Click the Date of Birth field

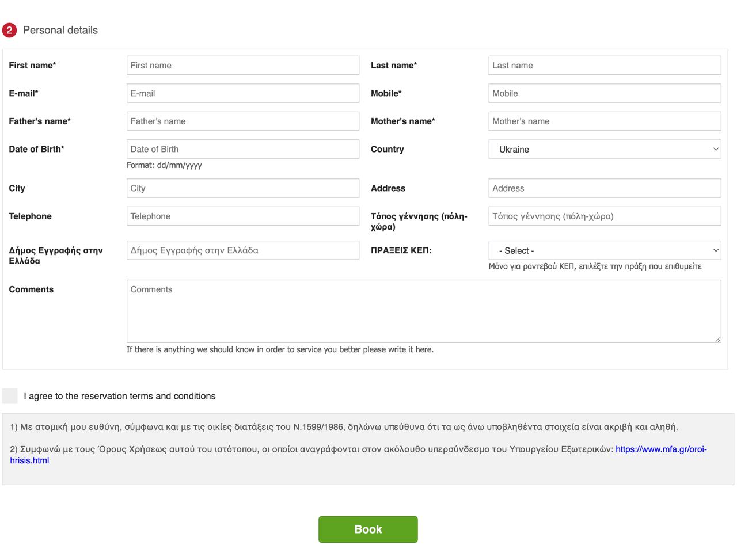coord(242,149)
